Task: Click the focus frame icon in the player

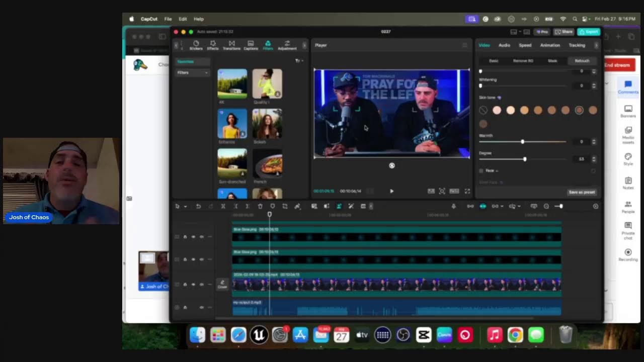Action: (442, 191)
